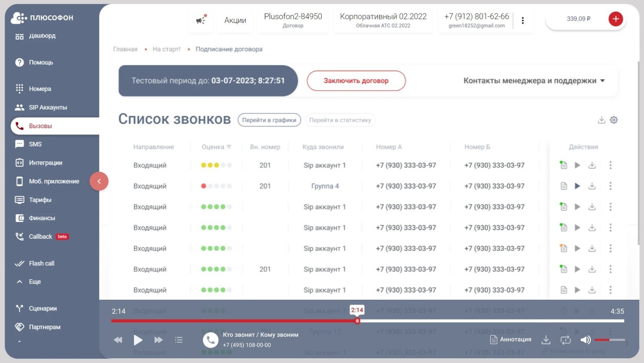Viewport: 644px width, 363px height.
Task: Open the Callback beta section
Action: tap(40, 236)
